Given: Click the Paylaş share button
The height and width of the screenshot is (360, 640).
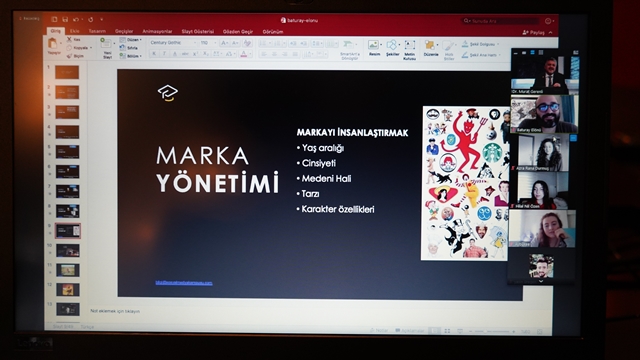Looking at the screenshot, I should tap(534, 32).
